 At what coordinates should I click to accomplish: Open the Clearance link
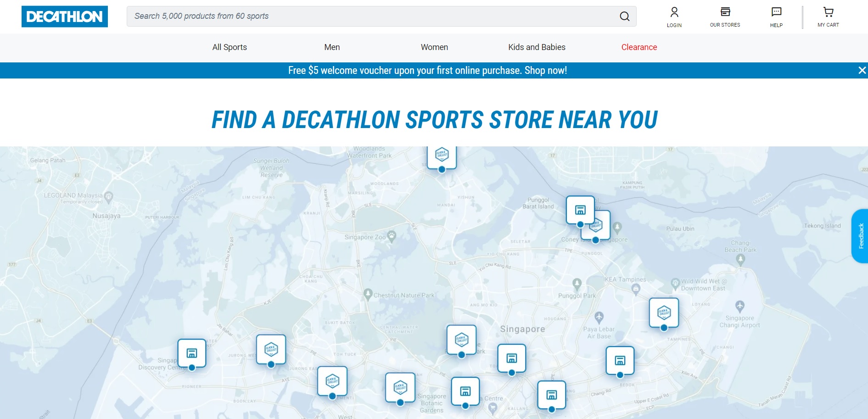pyautogui.click(x=639, y=47)
